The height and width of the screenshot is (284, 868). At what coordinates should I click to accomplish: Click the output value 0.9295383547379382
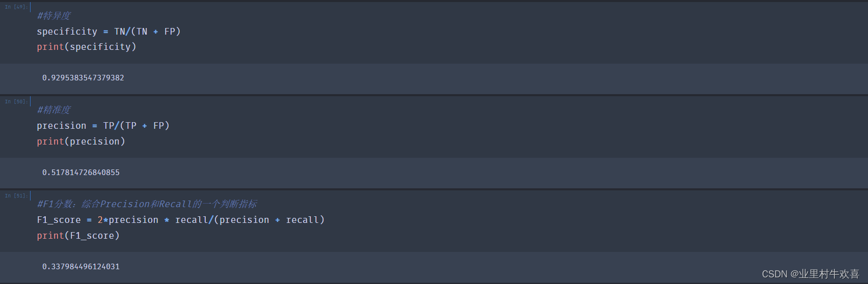[x=83, y=78]
